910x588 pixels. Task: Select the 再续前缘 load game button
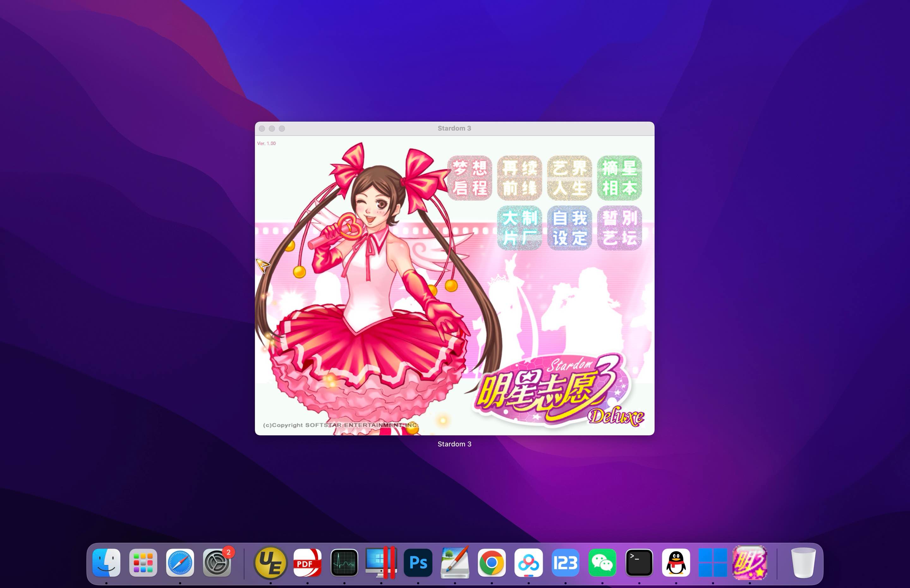coord(519,178)
